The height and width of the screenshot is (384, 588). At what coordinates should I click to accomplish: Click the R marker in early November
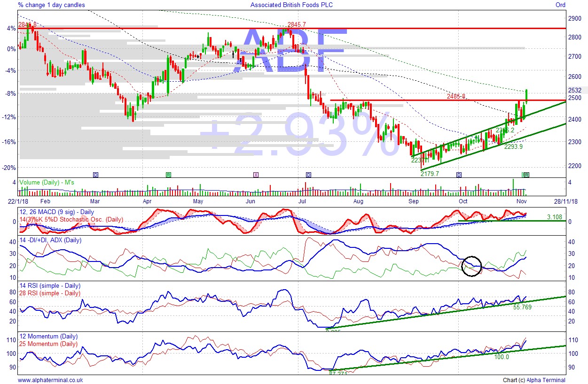[x=527, y=175]
